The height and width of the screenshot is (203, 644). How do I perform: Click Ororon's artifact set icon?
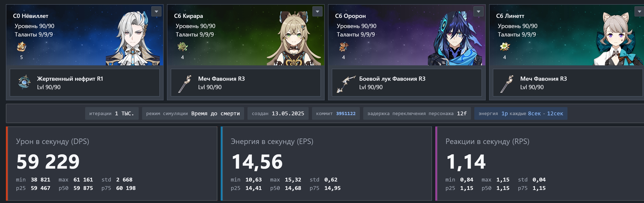click(343, 47)
